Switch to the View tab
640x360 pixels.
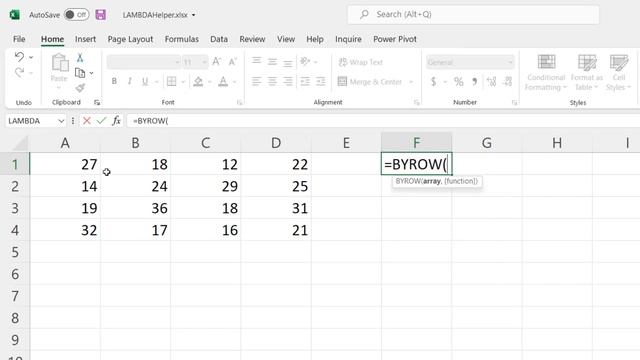(x=286, y=39)
